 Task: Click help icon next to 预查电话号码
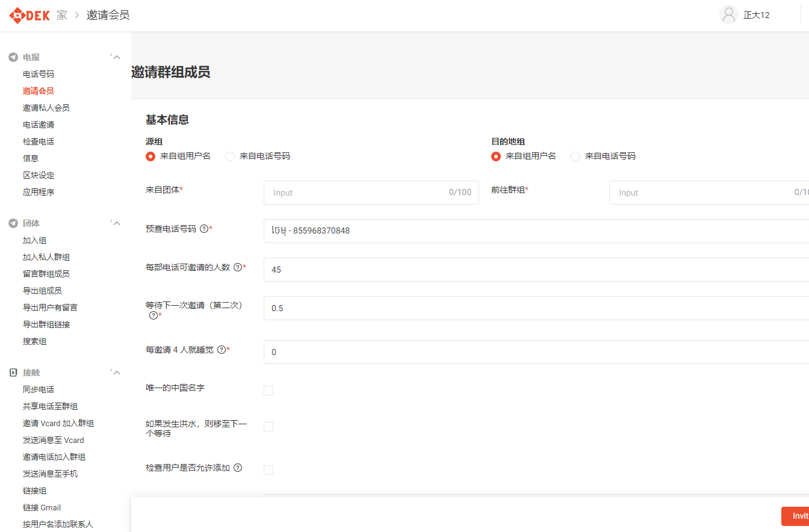203,229
